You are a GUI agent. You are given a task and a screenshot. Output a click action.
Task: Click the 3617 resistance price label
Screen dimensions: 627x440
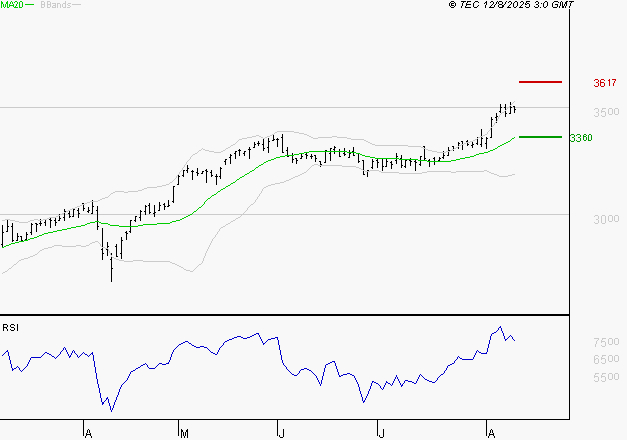pyautogui.click(x=603, y=83)
